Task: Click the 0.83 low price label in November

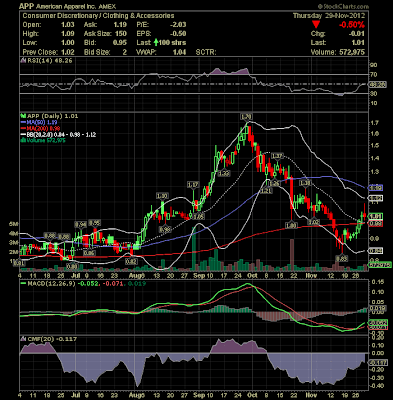Action: click(x=341, y=258)
